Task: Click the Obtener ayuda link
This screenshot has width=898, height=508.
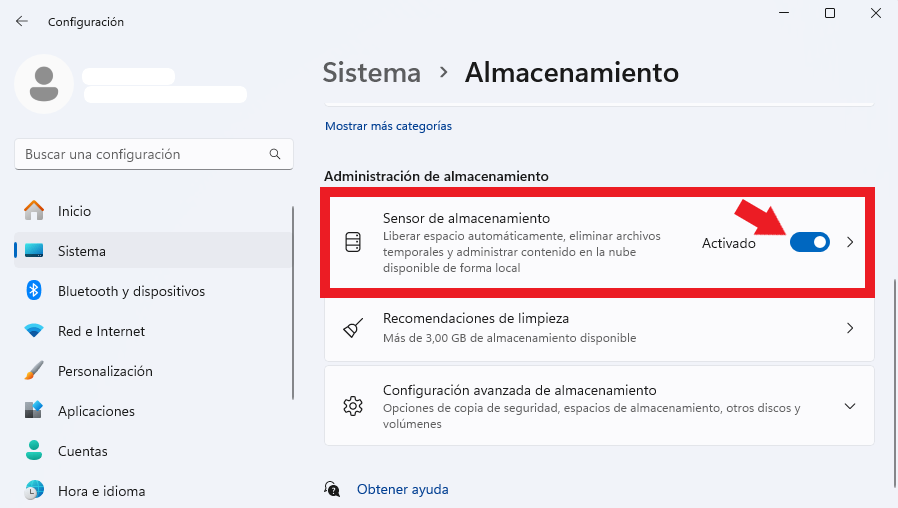Action: [x=403, y=489]
